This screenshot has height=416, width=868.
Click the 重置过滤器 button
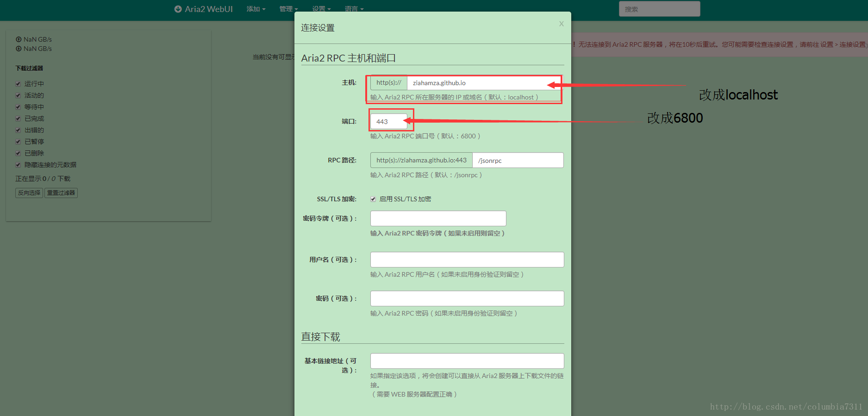(61, 193)
